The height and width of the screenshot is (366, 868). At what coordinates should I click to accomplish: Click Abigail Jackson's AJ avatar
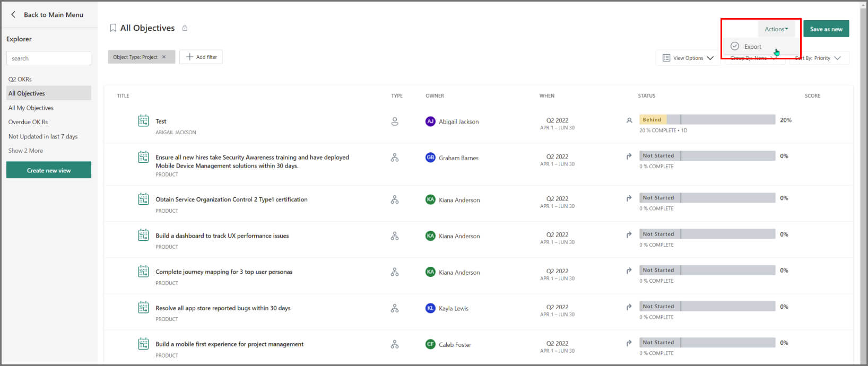430,121
